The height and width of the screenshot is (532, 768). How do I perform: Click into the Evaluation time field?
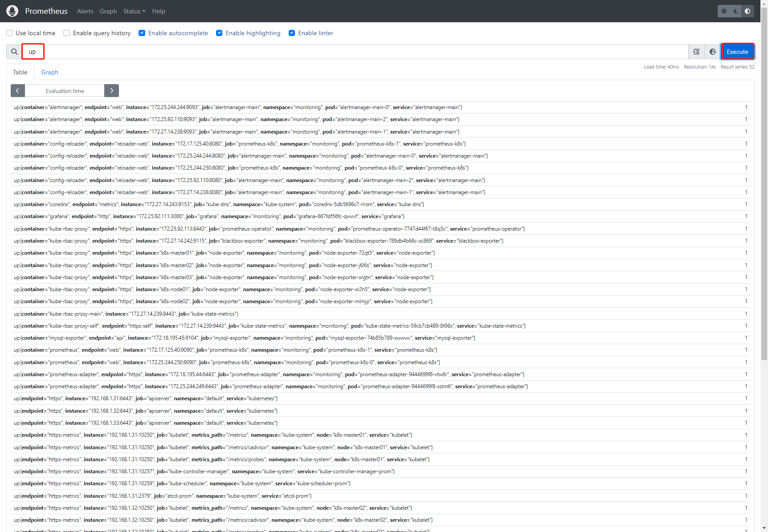65,91
